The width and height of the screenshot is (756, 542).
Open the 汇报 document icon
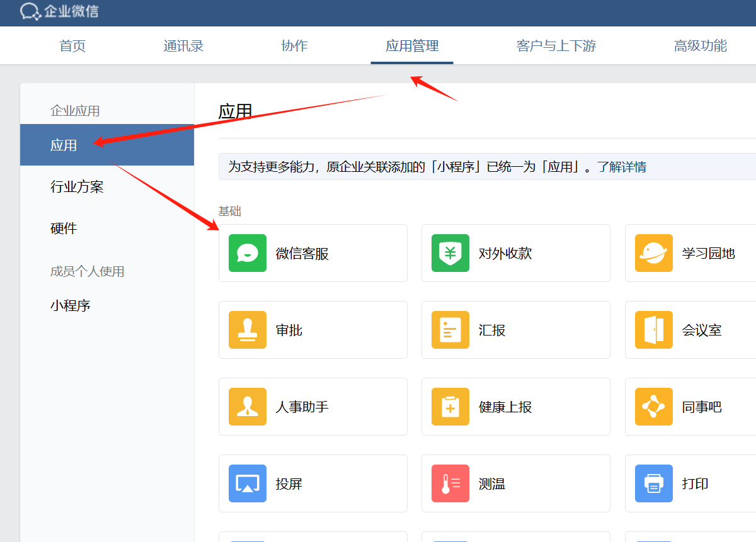tap(450, 330)
